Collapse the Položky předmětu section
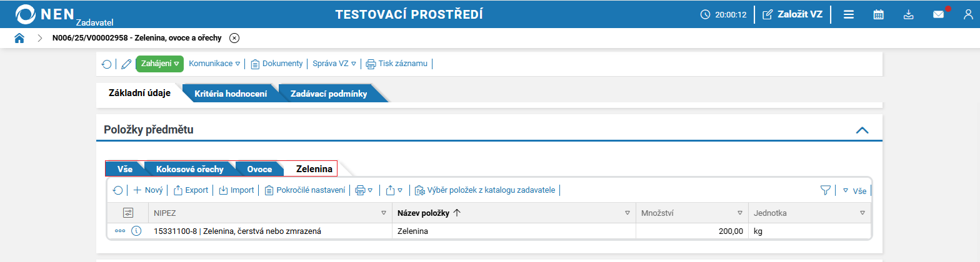This screenshot has width=980, height=262. [x=862, y=130]
